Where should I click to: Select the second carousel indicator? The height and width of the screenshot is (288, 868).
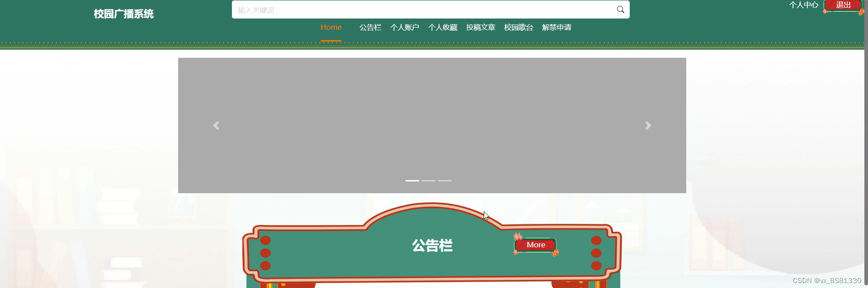(x=429, y=181)
